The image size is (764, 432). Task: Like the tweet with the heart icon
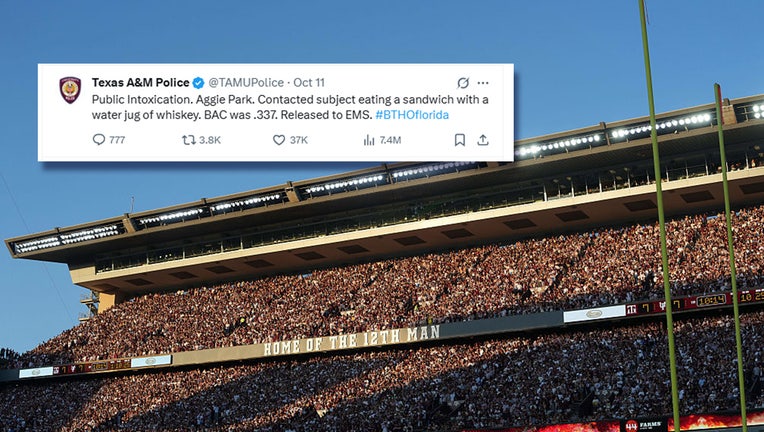[279, 140]
